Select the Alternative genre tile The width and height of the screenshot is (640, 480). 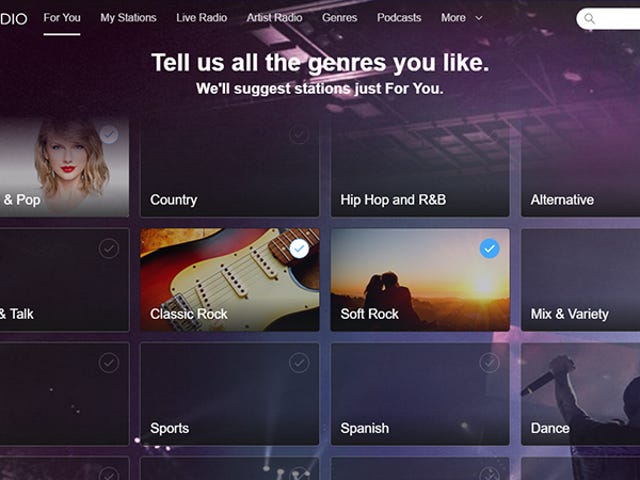[580, 165]
